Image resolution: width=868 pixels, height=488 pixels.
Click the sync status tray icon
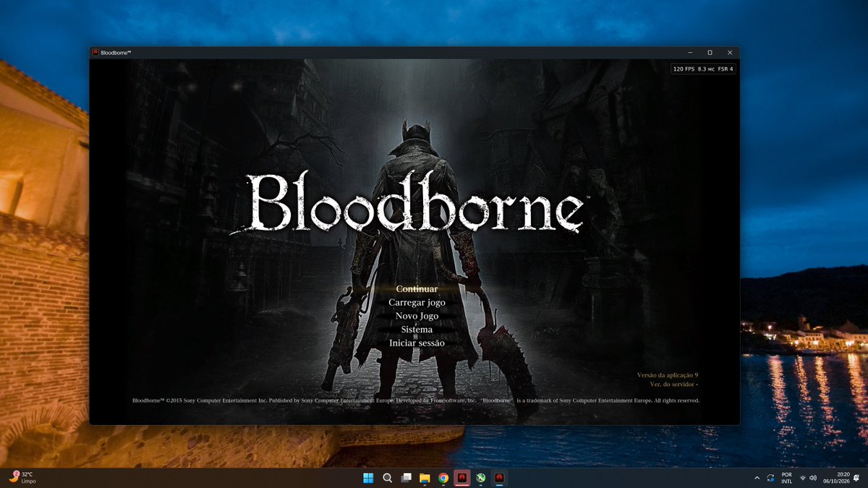(x=770, y=478)
